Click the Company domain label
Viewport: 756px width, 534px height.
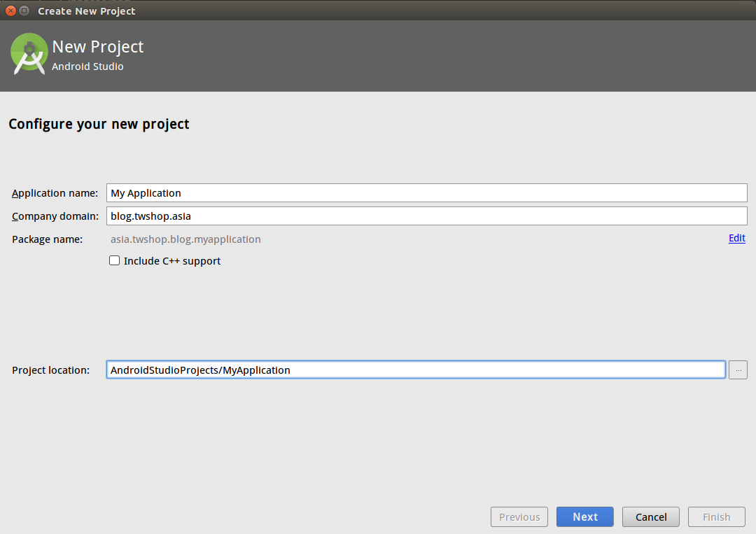pos(55,216)
